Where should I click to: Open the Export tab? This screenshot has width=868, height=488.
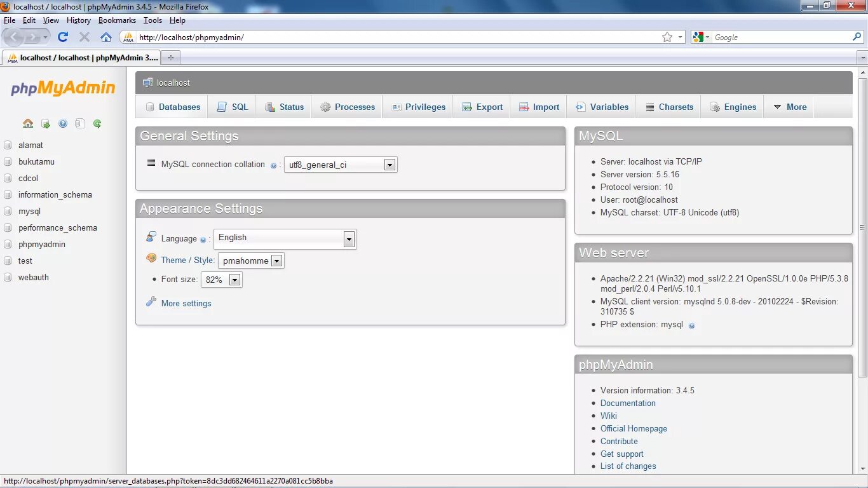click(482, 107)
